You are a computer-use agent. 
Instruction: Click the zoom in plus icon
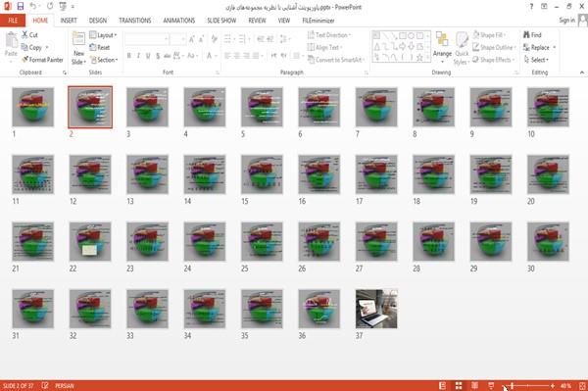(x=553, y=385)
